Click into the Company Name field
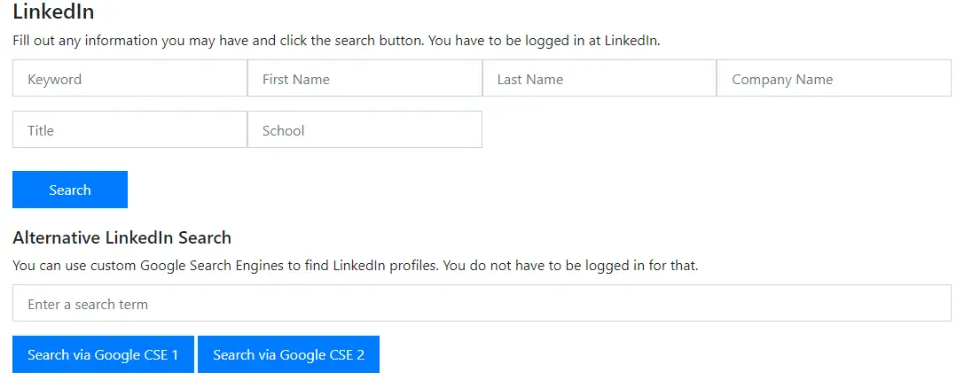Viewport: 980px width, 380px height. point(834,79)
